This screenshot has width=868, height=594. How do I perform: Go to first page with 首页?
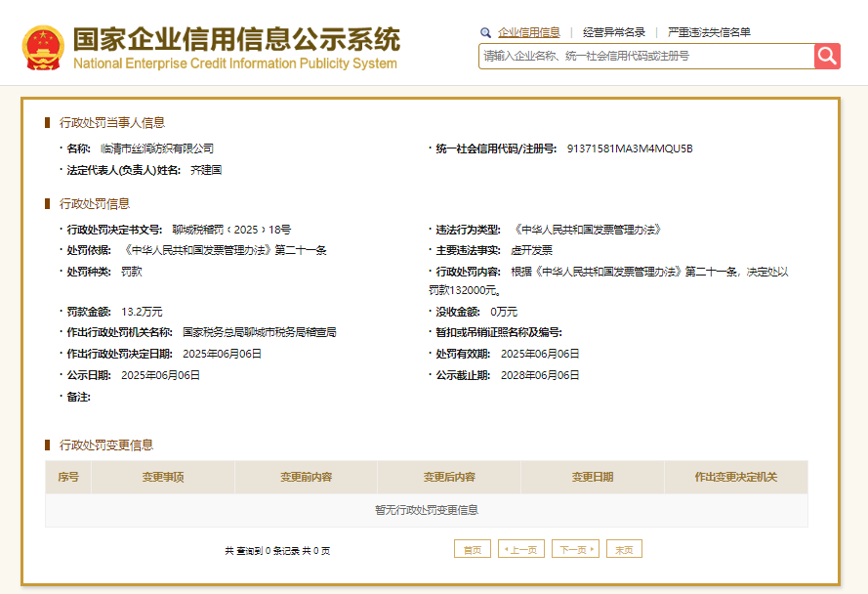coord(473,549)
